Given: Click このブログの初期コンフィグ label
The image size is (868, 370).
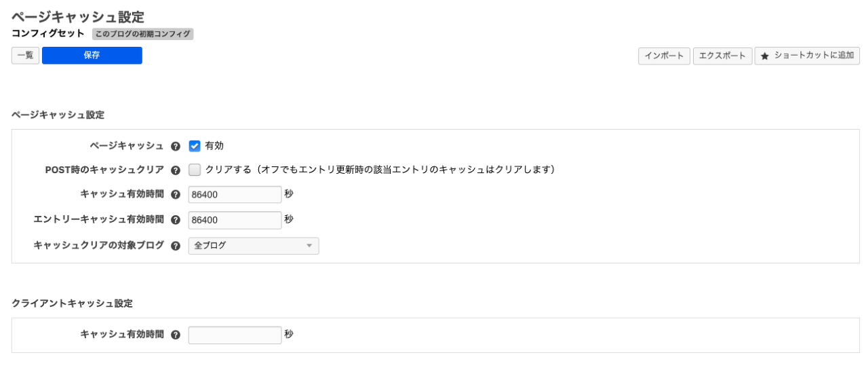Looking at the screenshot, I should [143, 34].
